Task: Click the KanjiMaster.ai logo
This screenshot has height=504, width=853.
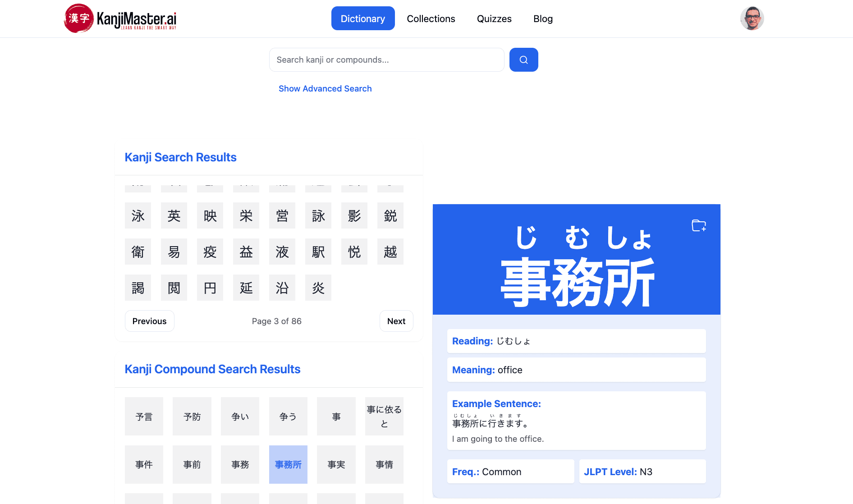Action: 120,18
